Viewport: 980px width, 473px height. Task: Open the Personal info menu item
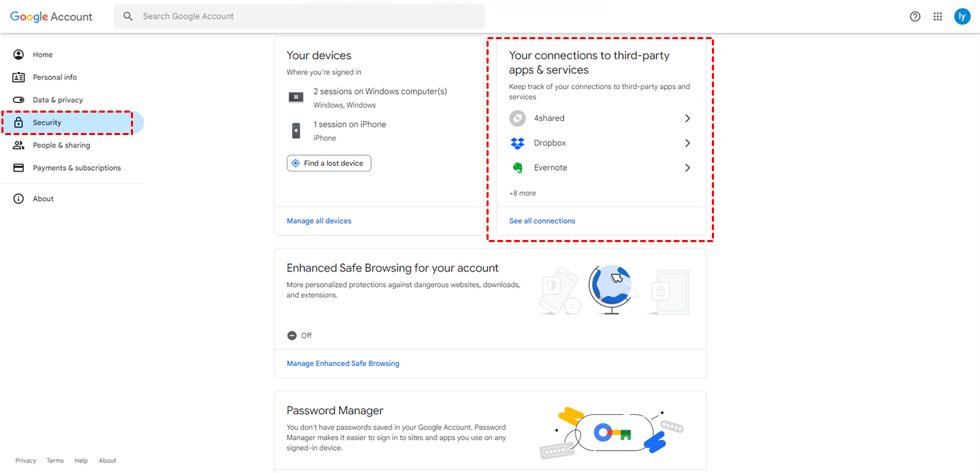click(55, 78)
